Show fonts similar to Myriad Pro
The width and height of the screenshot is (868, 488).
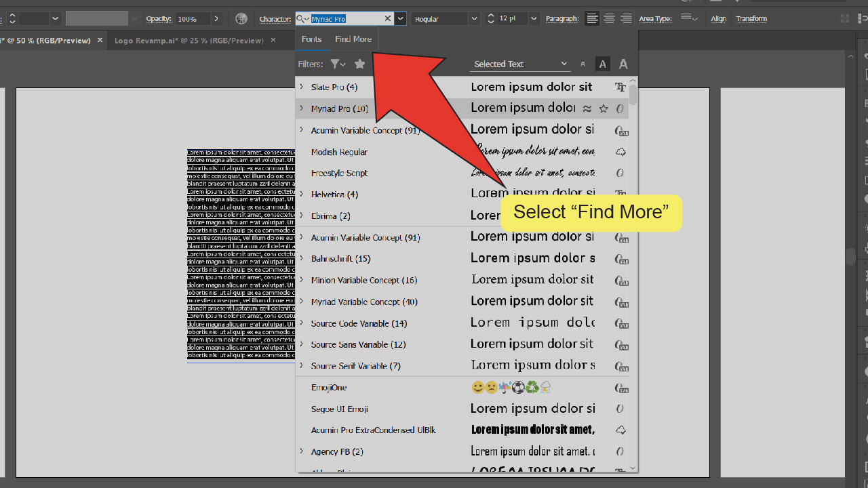point(587,108)
